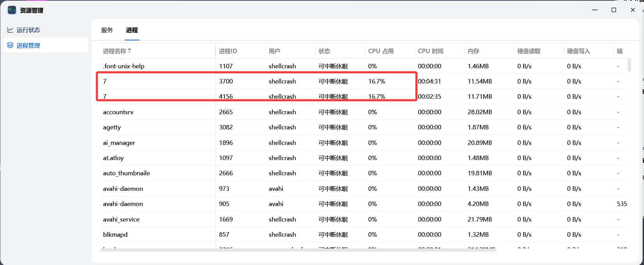Click process ID 1669 cell
Image resolution: width=644 pixels, height=265 pixels.
point(226,219)
